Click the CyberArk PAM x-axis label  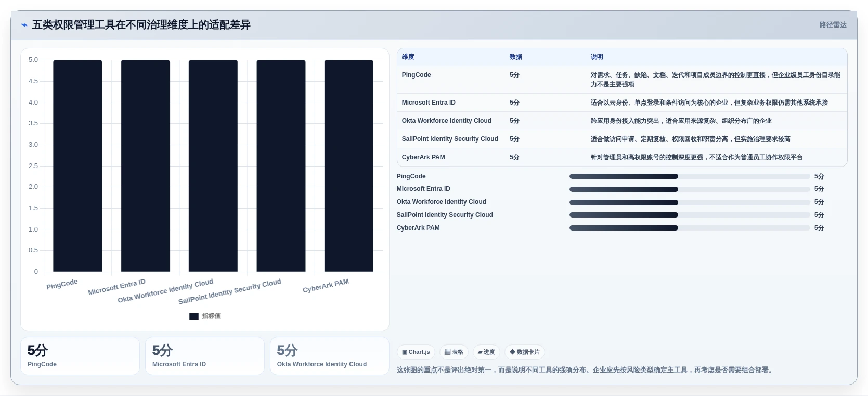click(326, 286)
